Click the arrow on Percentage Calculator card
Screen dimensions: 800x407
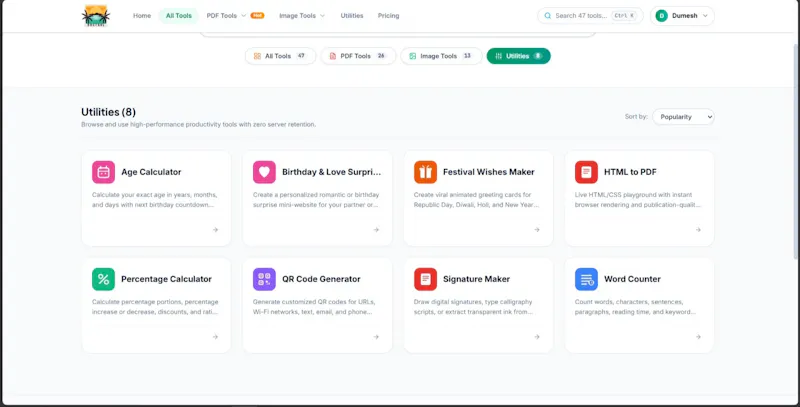215,337
